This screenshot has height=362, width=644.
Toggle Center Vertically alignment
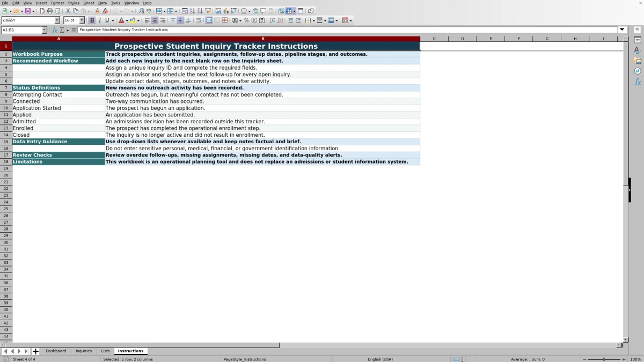[180, 20]
